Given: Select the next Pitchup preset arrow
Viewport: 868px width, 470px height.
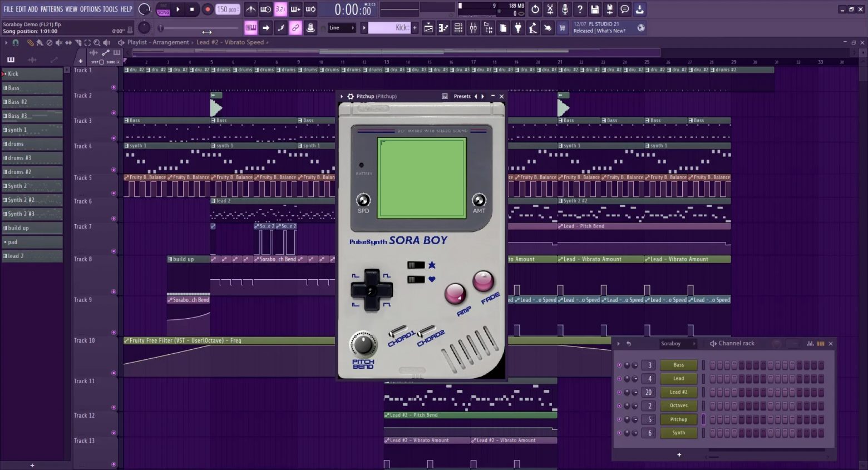Looking at the screenshot, I should (482, 96).
